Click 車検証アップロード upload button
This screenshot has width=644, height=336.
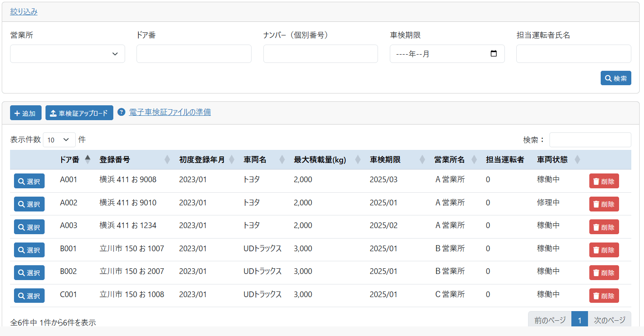pyautogui.click(x=79, y=113)
